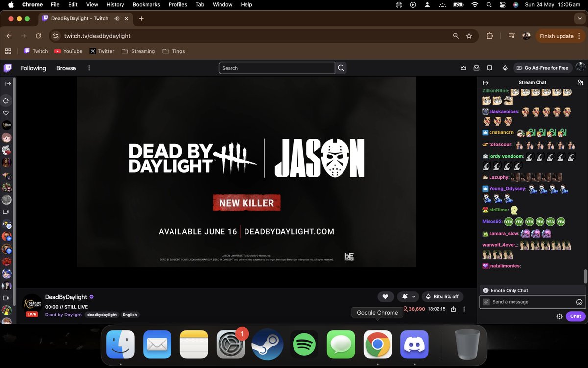Viewport: 588px width, 368px height.
Task: Click chat username jordy_vondoom
Action: click(x=506, y=156)
